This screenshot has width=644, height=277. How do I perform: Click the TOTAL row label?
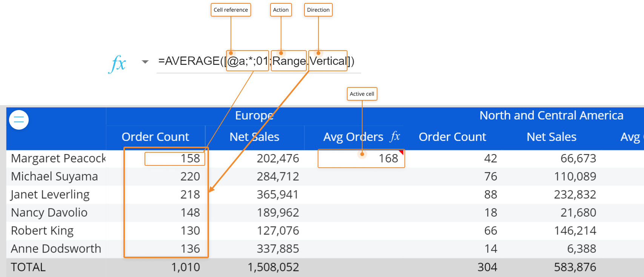click(28, 267)
